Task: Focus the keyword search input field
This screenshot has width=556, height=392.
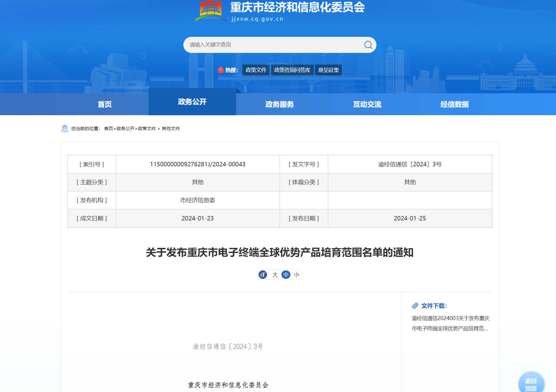Action: tap(272, 45)
